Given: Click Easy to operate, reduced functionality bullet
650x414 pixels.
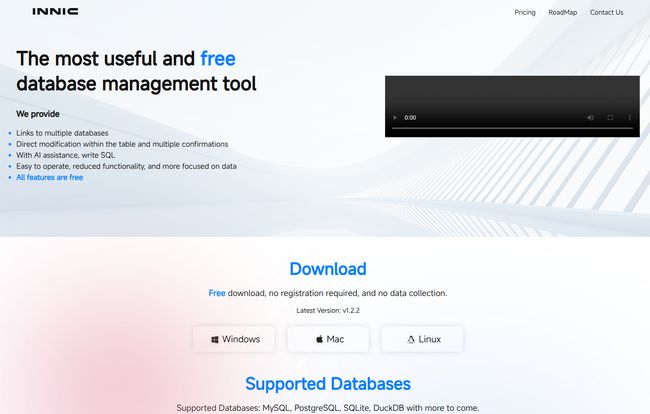Looking at the screenshot, I should (126, 166).
